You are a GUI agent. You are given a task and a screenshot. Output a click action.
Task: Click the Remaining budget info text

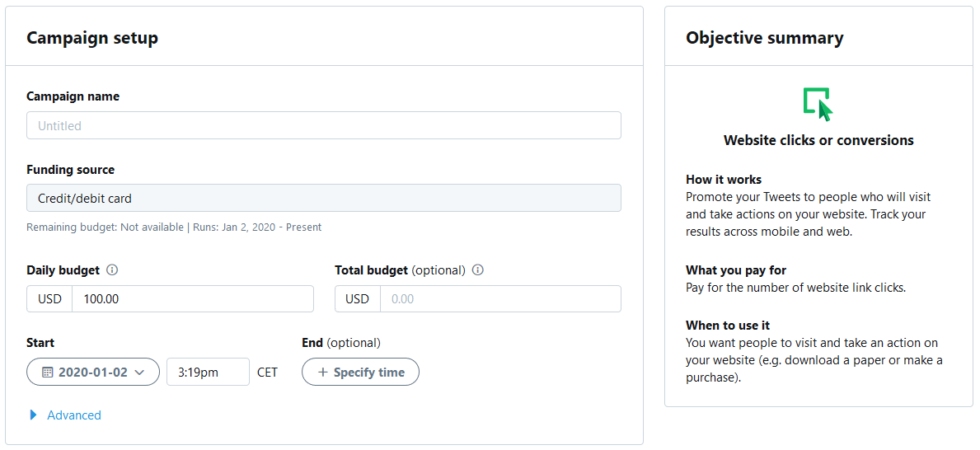point(174,227)
